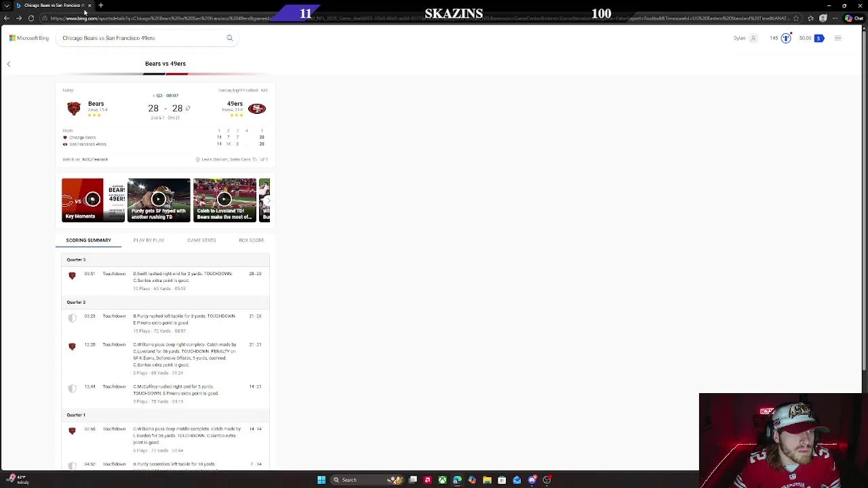The height and width of the screenshot is (488, 868).
Task: Open the browser Favorites icon
Action: pos(810,18)
